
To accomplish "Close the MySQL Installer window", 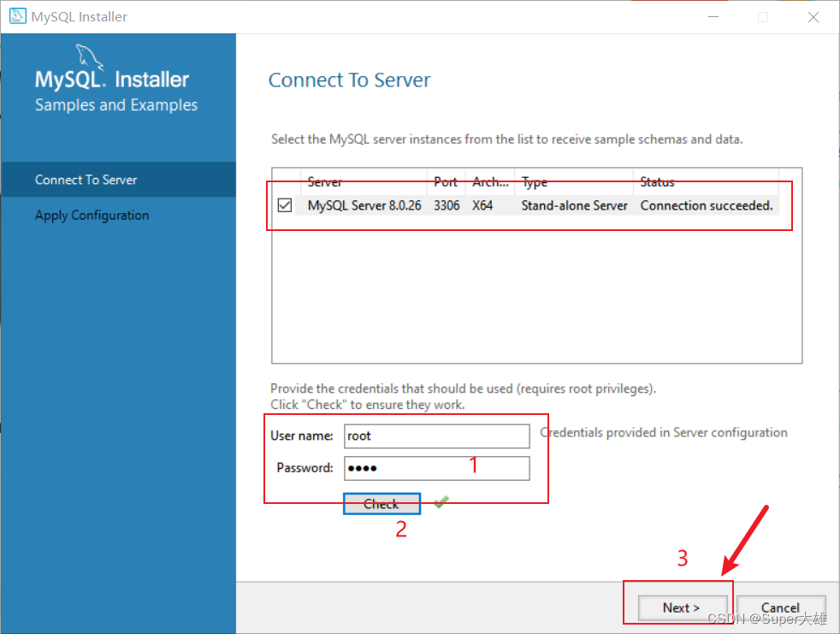I will coord(813,16).
